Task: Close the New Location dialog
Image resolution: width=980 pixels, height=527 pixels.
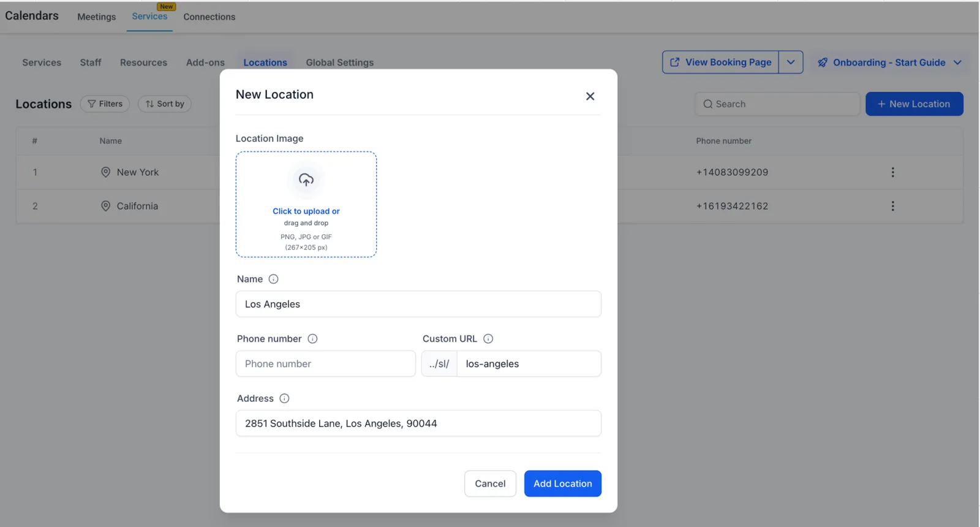Action: click(590, 96)
